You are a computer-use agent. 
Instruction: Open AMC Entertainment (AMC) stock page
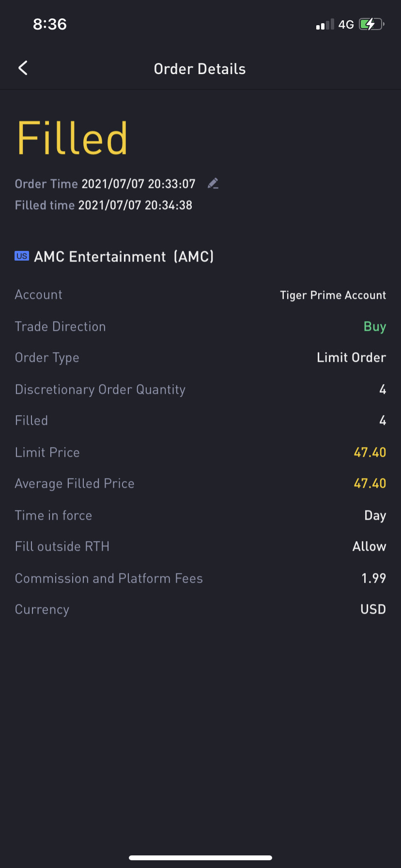point(124,257)
